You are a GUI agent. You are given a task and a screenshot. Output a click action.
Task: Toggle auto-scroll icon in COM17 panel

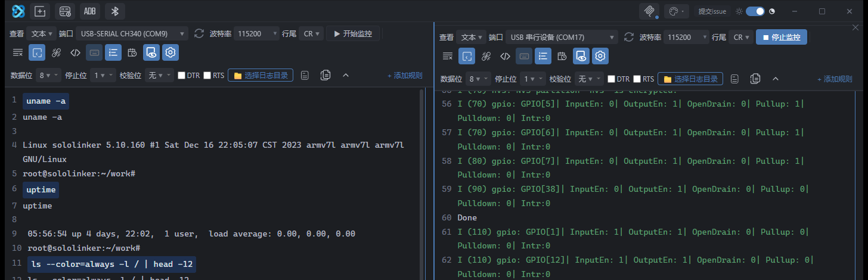(x=467, y=56)
